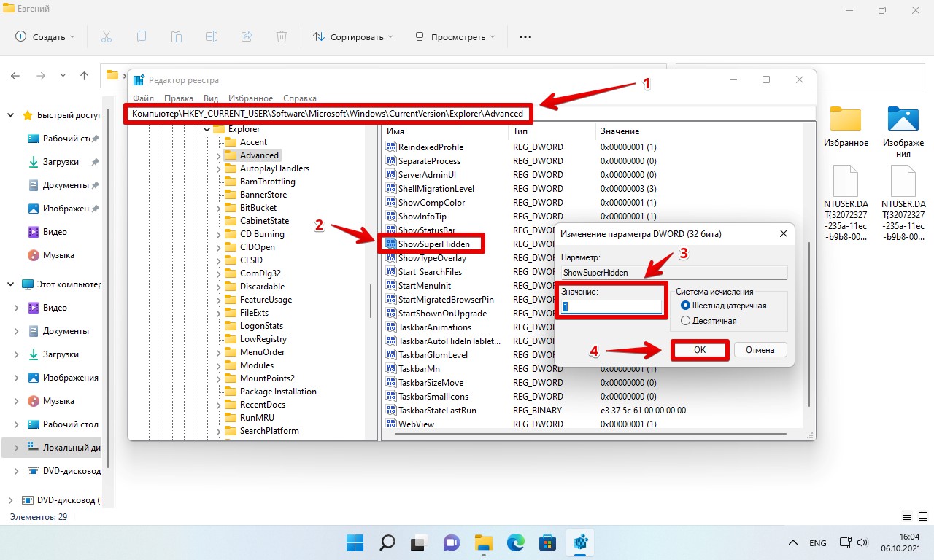This screenshot has width=934, height=560.
Task: Select the BitBucket registry key
Action: [x=258, y=208]
